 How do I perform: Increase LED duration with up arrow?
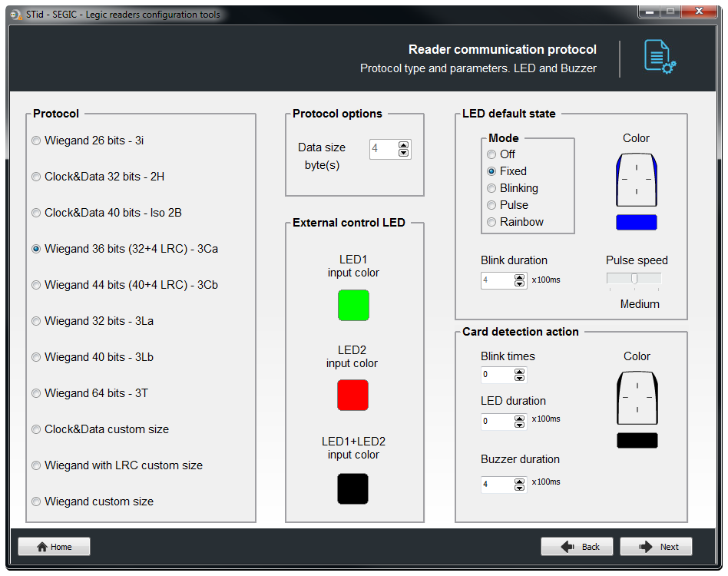click(519, 419)
